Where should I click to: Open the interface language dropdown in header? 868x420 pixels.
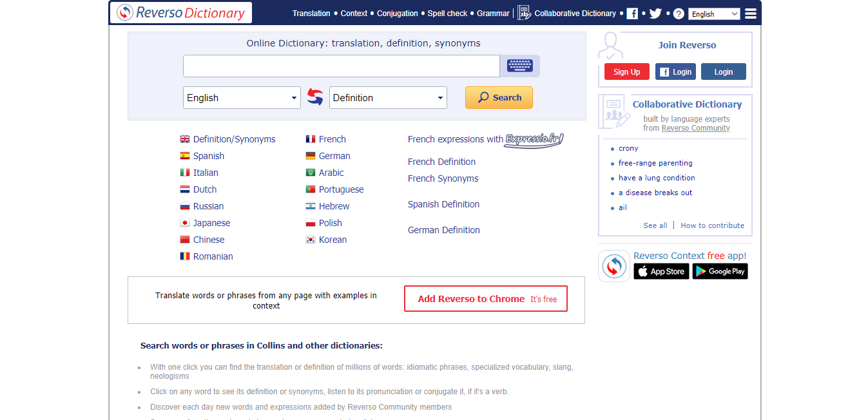point(714,14)
